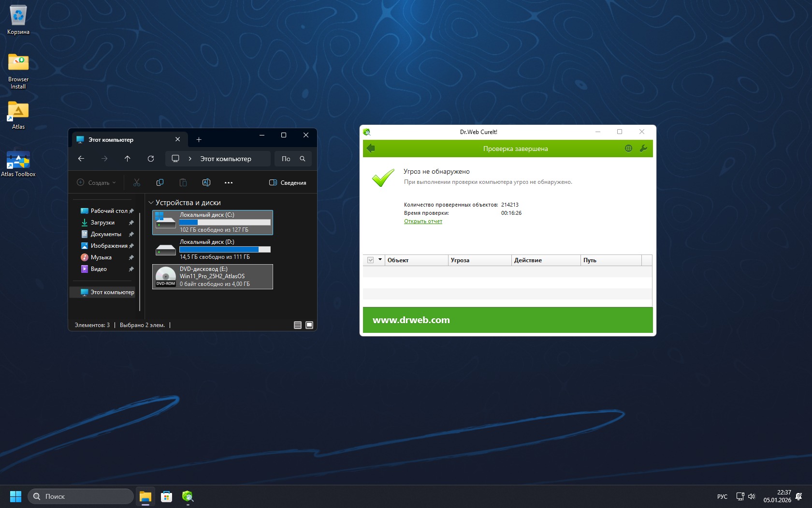This screenshot has width=812, height=508.
Task: Switch Explorer to large icons view
Action: [309, 325]
